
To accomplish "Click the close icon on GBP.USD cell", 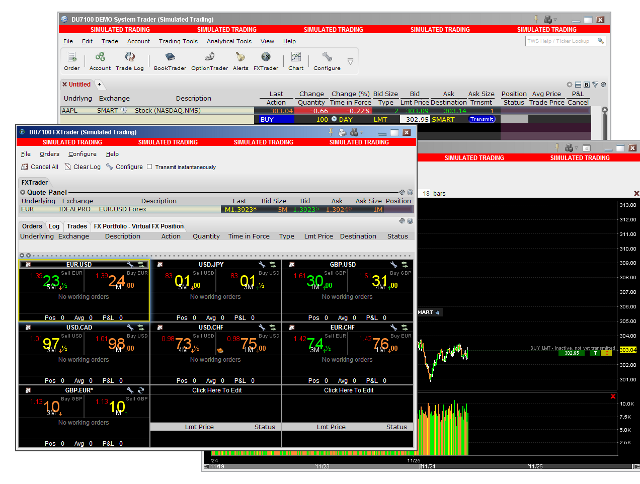I will [292, 264].
